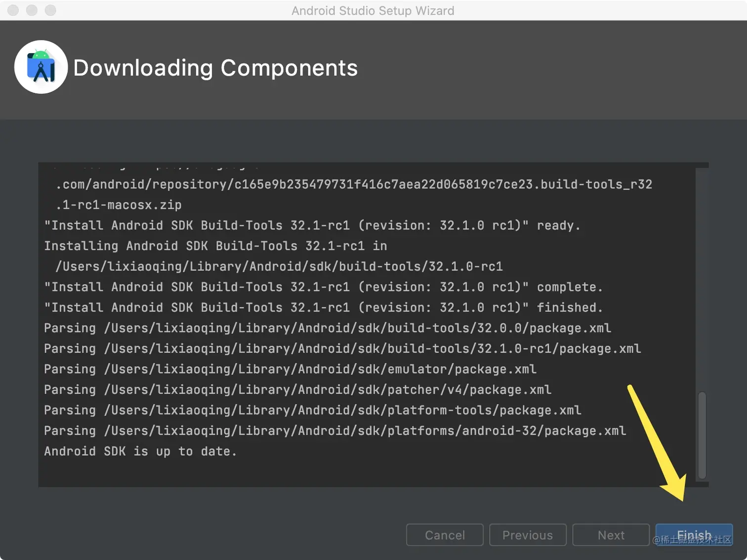The image size is (747, 560).
Task: Click the 'Downloading Components' heading
Action: pyautogui.click(x=215, y=68)
